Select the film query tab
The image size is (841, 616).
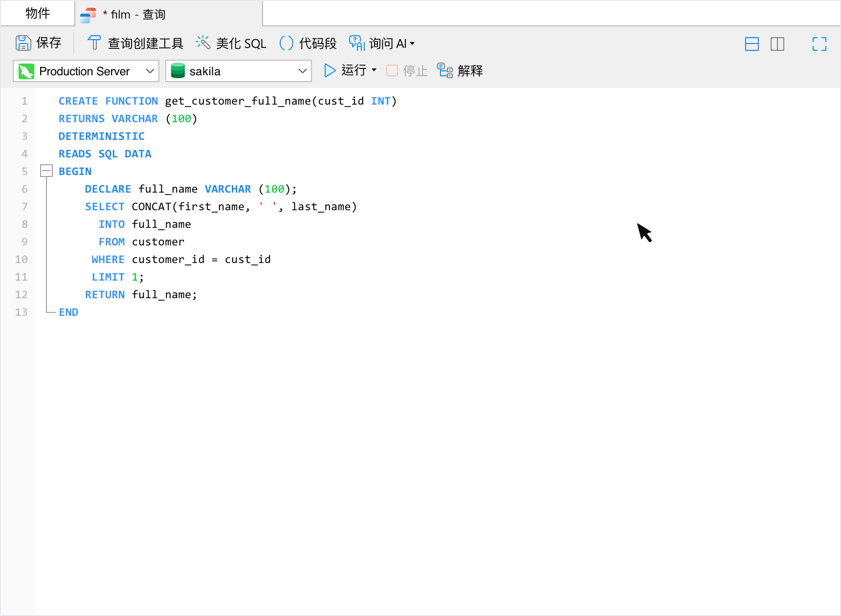point(169,14)
